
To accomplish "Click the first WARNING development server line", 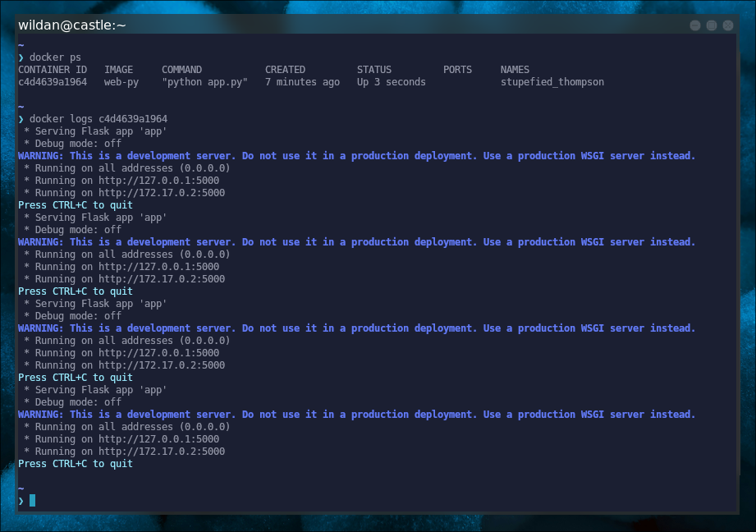I will (x=356, y=156).
